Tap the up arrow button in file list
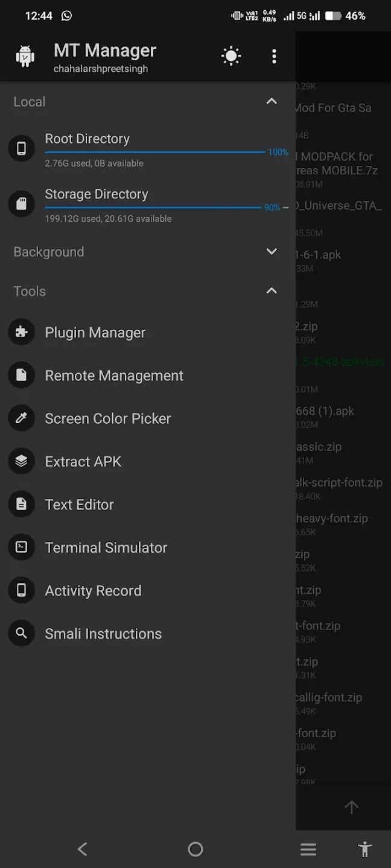This screenshot has height=868, width=391. click(351, 807)
